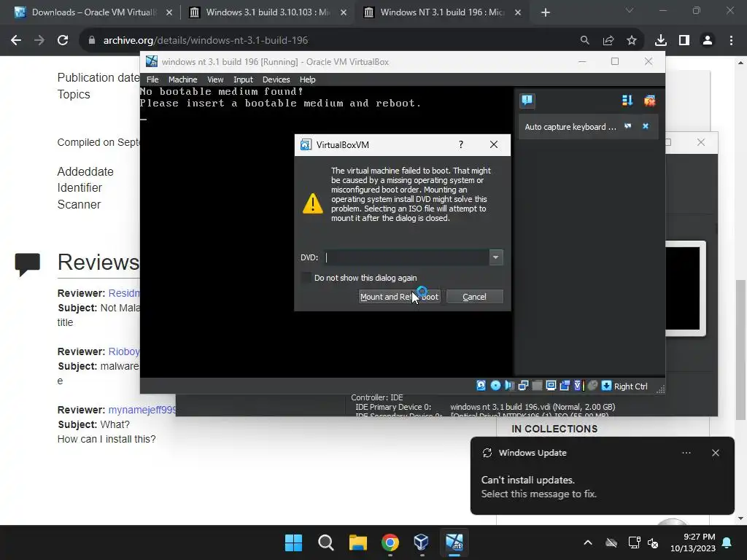Open reviewer link Rioboy
The width and height of the screenshot is (747, 560).
pos(124,351)
